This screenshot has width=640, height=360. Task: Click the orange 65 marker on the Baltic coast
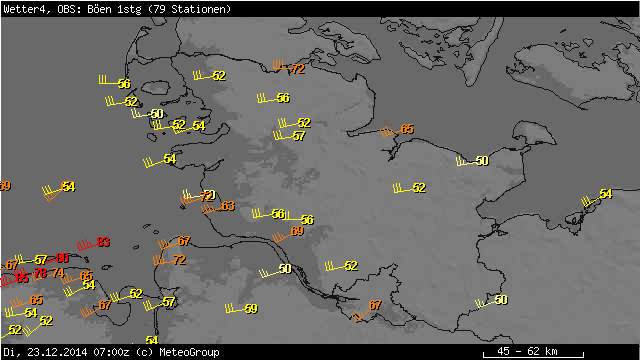pyautogui.click(x=397, y=131)
